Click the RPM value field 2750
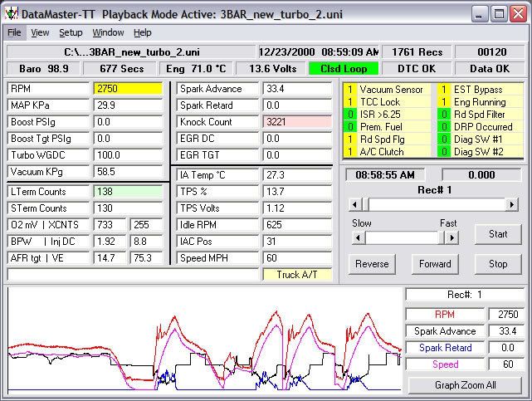532x401 pixels. point(128,89)
